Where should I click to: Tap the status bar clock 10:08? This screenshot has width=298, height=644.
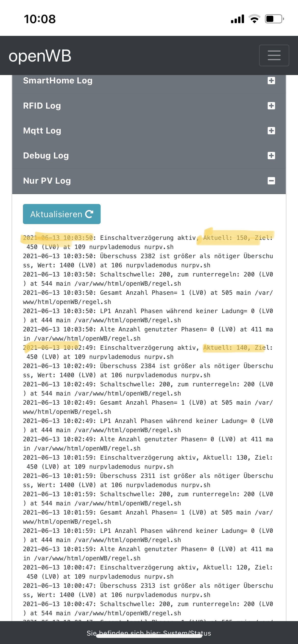[40, 19]
